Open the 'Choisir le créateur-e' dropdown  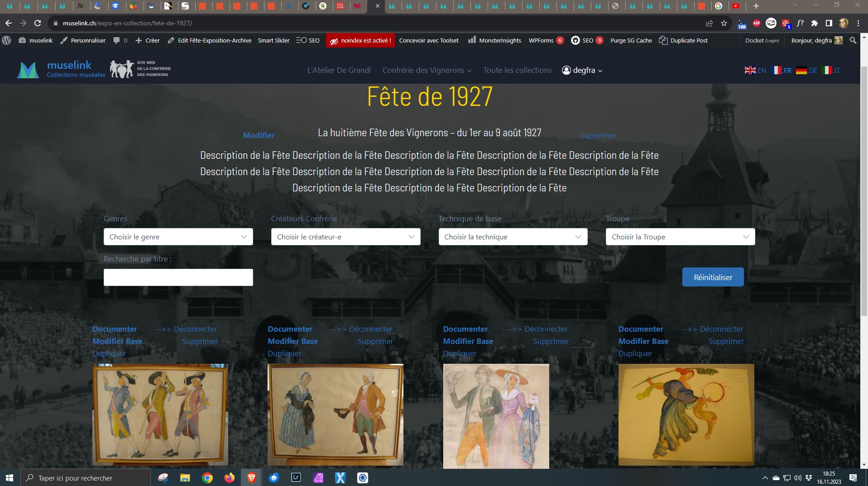click(346, 237)
